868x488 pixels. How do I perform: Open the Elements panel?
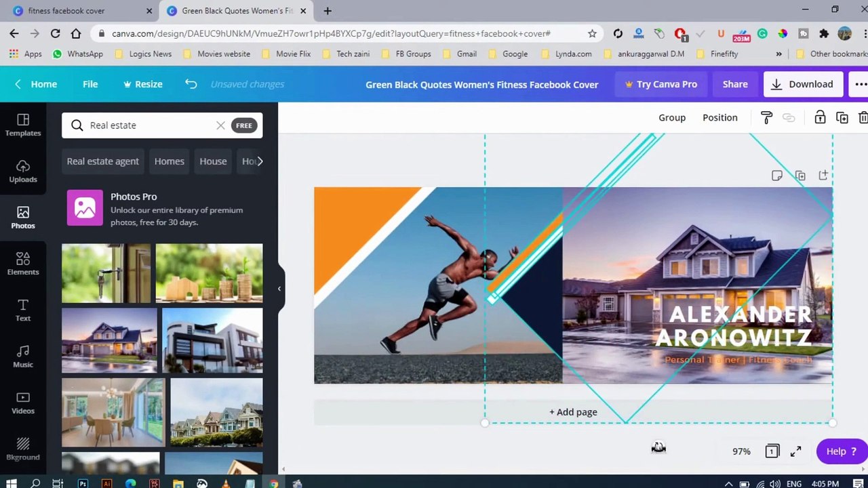coord(23,264)
